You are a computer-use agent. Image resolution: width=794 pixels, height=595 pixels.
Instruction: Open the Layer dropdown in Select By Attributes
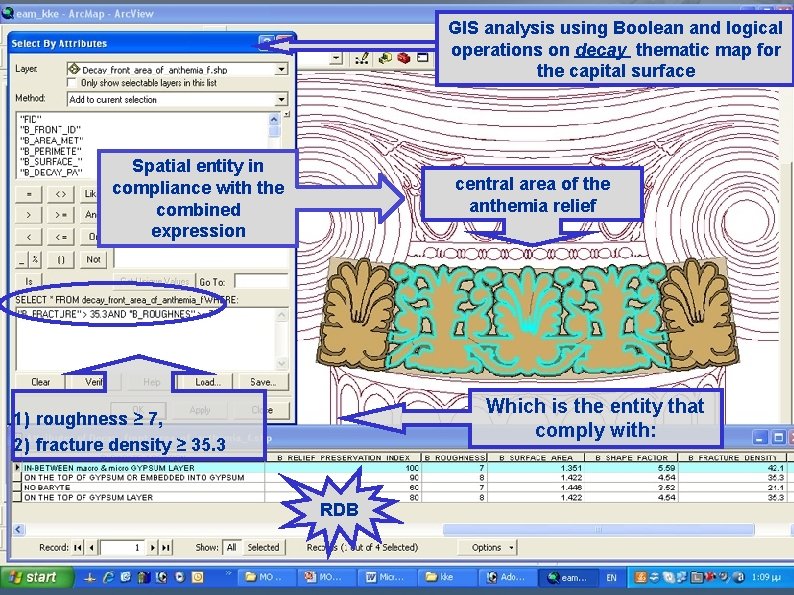click(x=282, y=69)
